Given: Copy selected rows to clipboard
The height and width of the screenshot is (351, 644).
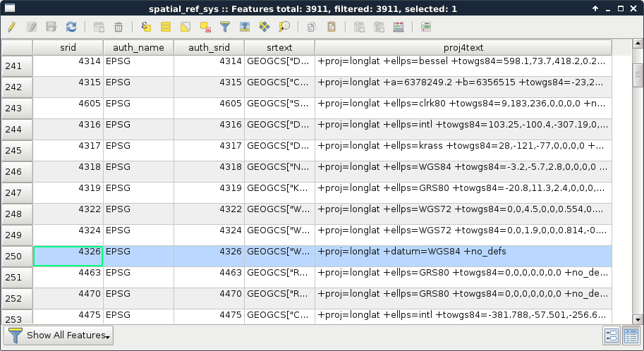Looking at the screenshot, I should point(311,27).
